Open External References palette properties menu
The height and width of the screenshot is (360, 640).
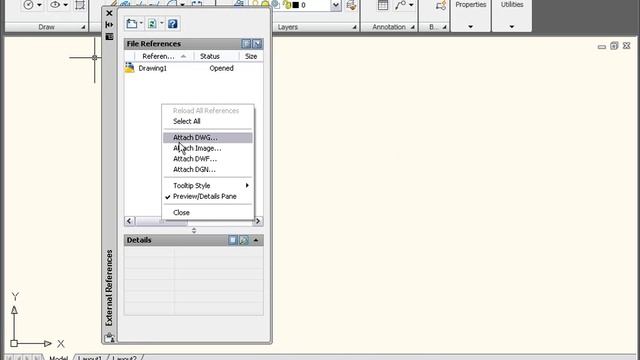pyautogui.click(x=109, y=37)
